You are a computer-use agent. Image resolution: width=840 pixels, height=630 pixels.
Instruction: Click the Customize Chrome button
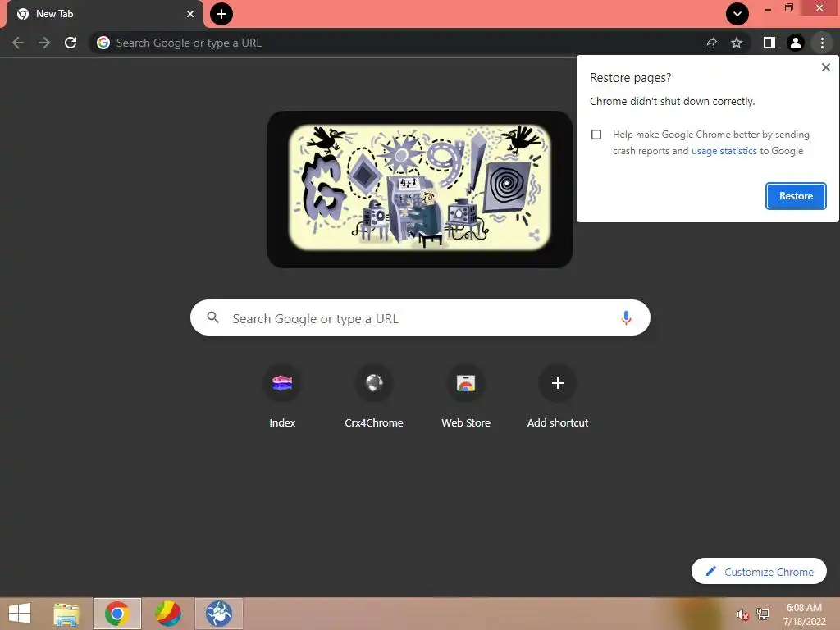pos(759,572)
